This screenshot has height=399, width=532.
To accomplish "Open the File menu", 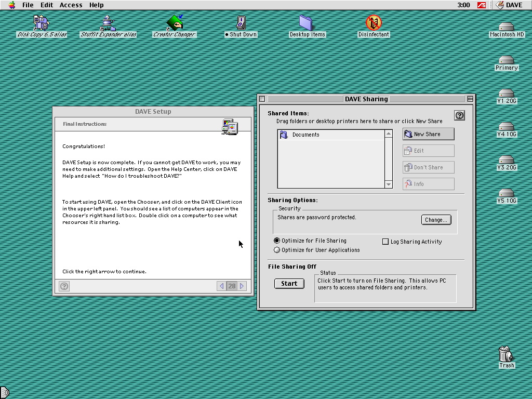I will (x=28, y=5).
